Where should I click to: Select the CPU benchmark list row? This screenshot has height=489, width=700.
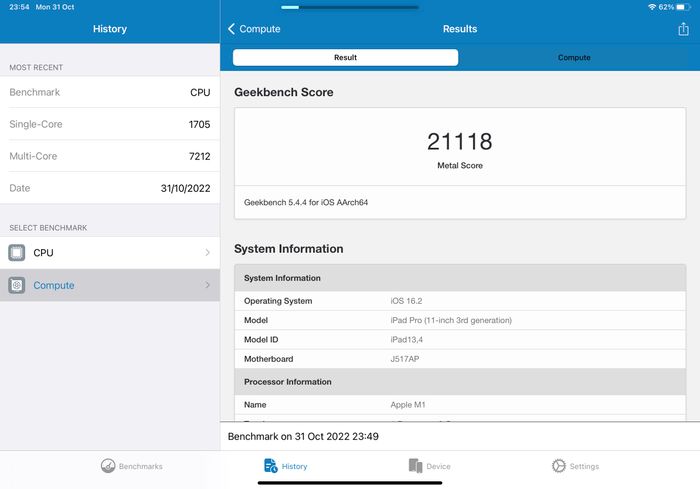110,253
